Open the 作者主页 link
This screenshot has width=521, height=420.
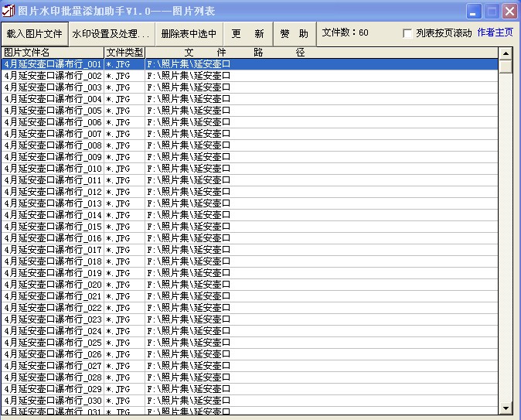click(495, 32)
